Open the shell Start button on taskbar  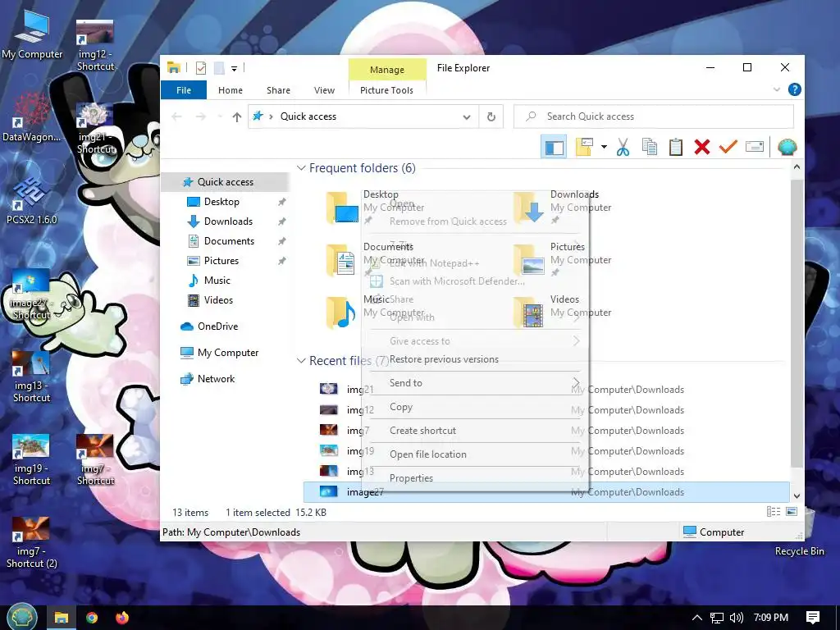[x=21, y=617]
